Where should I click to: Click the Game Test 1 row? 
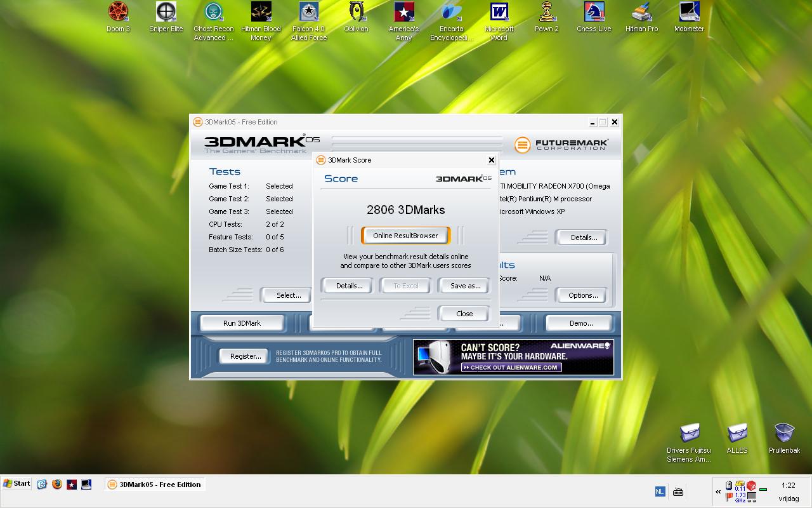251,186
